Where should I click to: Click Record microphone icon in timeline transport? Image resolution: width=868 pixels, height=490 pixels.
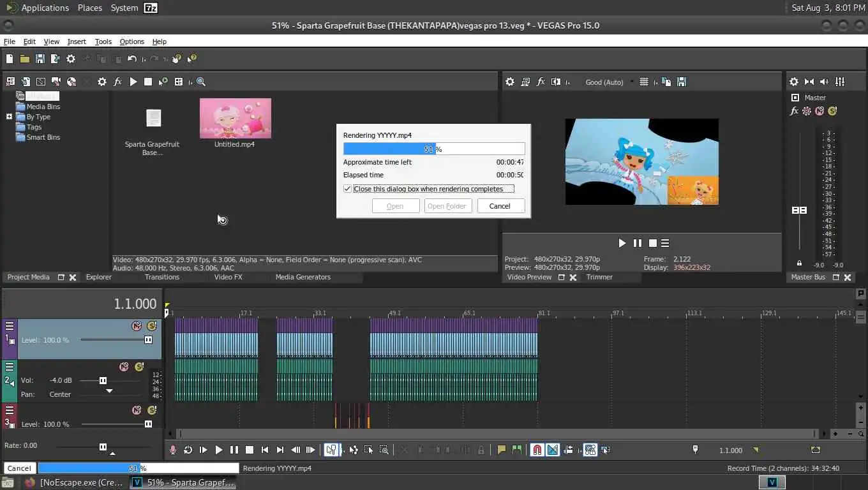tap(173, 450)
